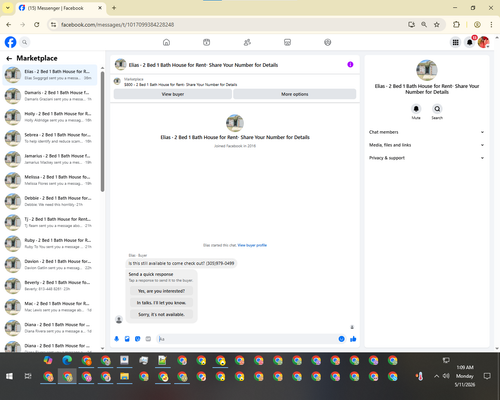500x400 pixels.
Task: Send a voice clip microphone icon
Action: click(x=117, y=339)
